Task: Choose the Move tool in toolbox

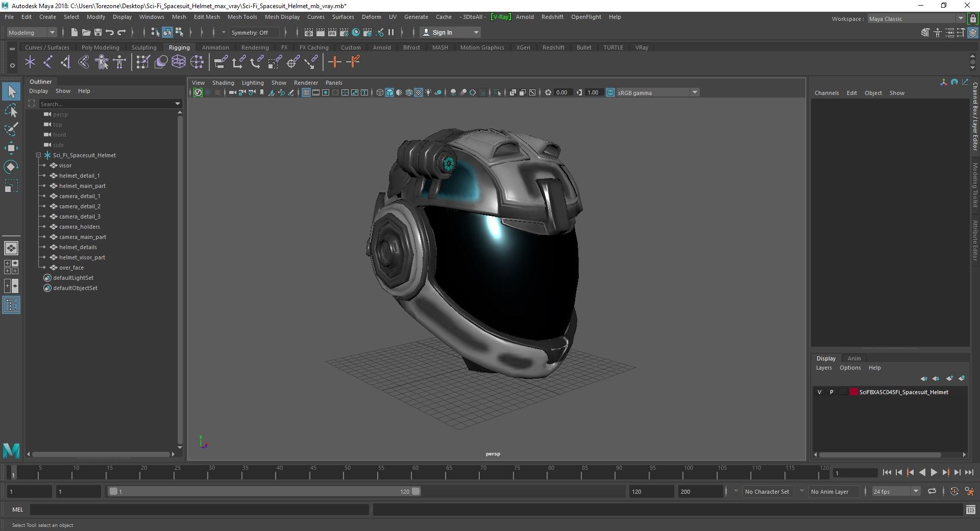Action: [x=11, y=148]
